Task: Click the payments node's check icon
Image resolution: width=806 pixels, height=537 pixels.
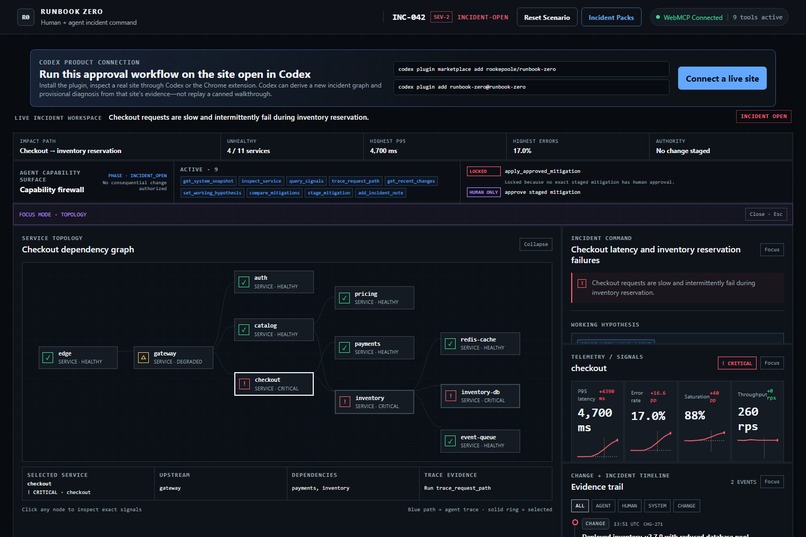Action: point(344,348)
